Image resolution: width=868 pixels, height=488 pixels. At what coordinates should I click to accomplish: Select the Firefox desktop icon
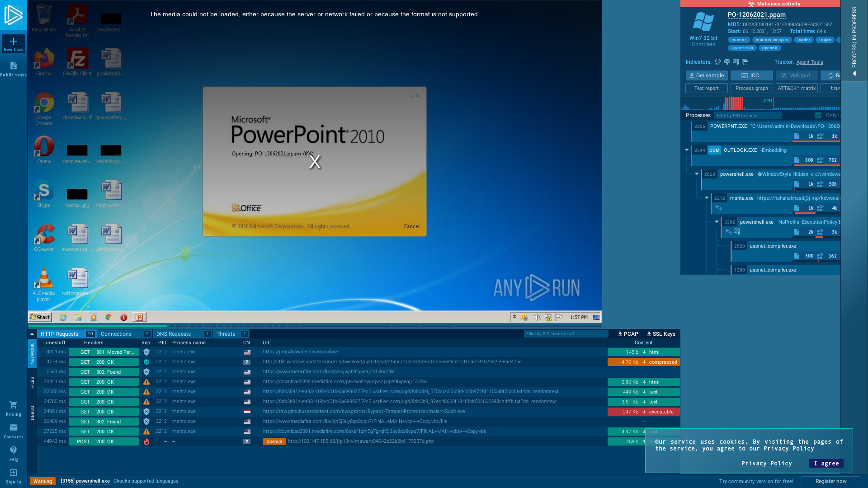click(44, 62)
